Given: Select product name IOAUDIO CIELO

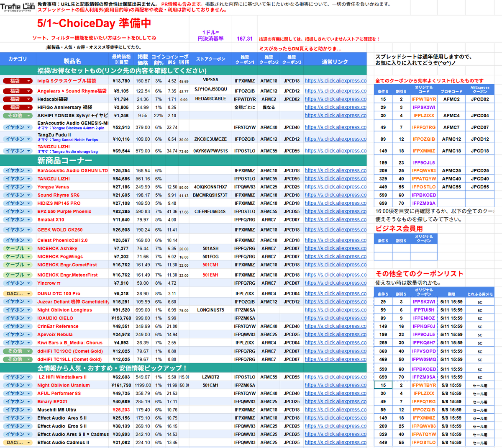Looking at the screenshot, I should (x=55, y=318).
